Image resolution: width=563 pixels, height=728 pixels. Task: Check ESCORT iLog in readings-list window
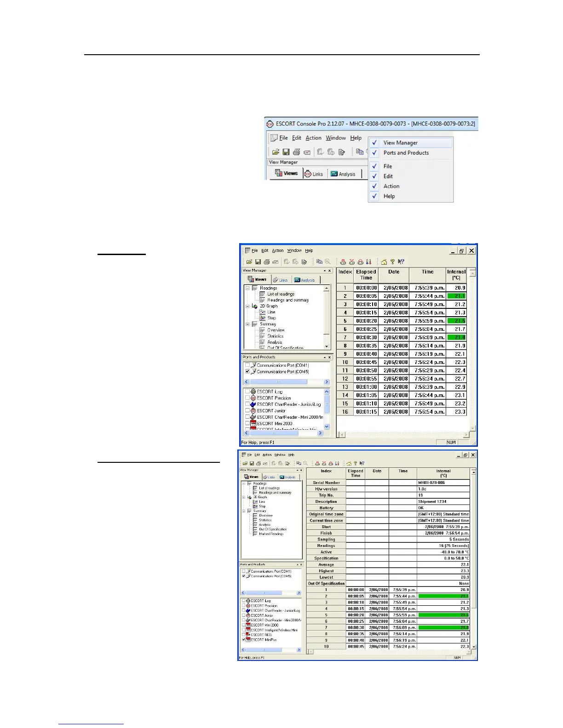tap(247, 392)
